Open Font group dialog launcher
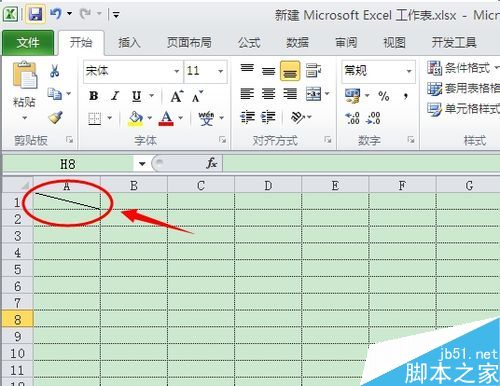Viewport: 500px width, 386px height. (x=223, y=140)
